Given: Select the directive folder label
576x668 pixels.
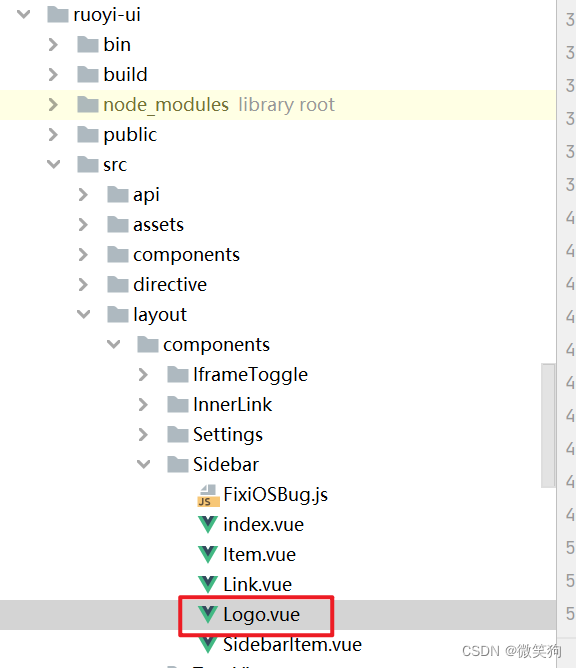Looking at the screenshot, I should (170, 284).
